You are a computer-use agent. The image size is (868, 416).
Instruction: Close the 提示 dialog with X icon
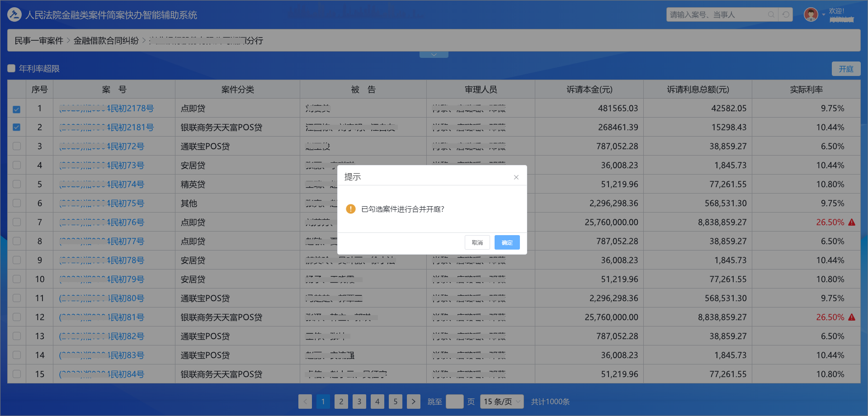(516, 177)
